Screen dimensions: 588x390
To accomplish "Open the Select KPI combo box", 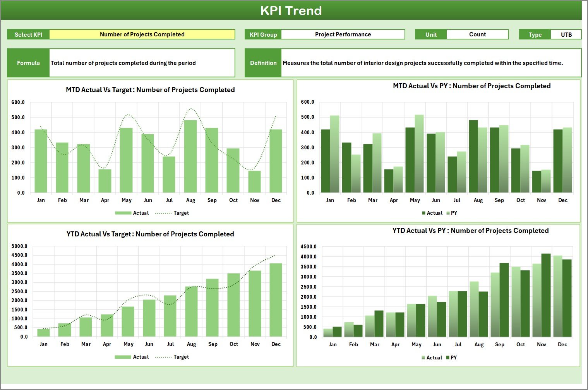I will (142, 34).
